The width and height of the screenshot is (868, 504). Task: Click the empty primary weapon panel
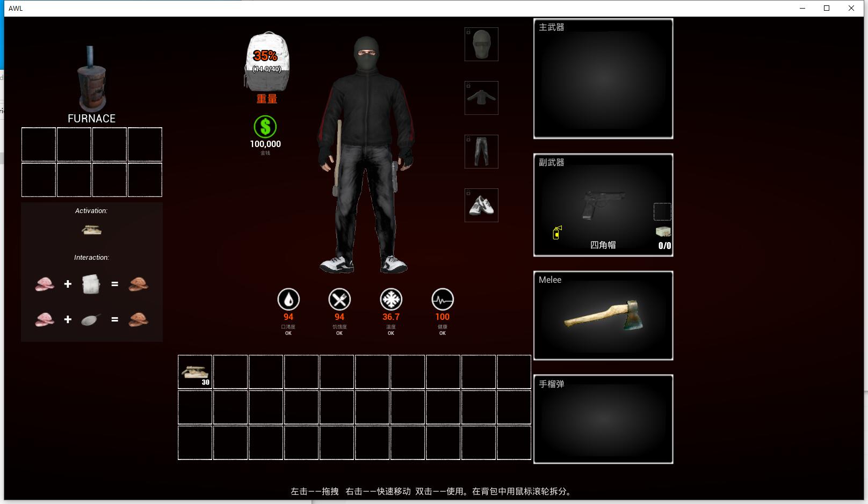click(x=603, y=79)
